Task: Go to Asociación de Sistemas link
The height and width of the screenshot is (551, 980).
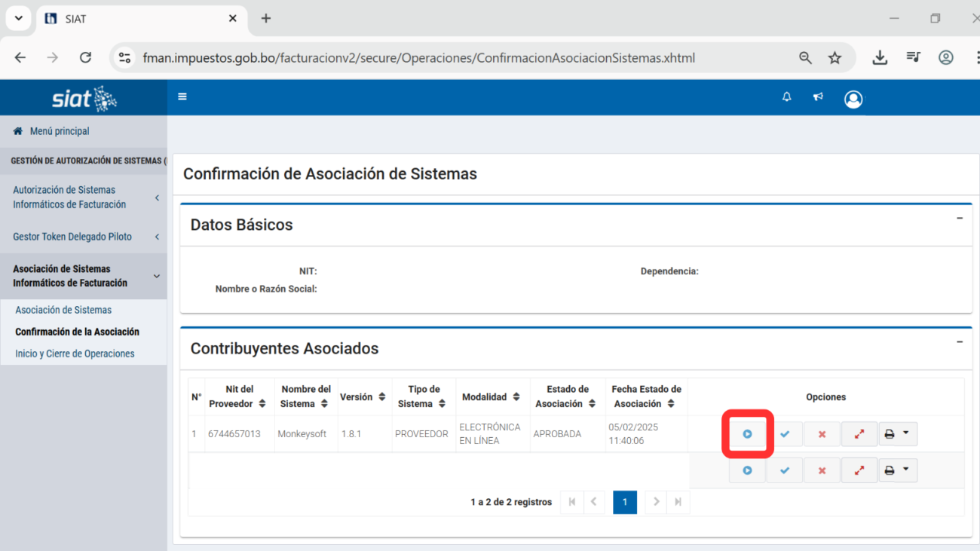Action: point(63,310)
